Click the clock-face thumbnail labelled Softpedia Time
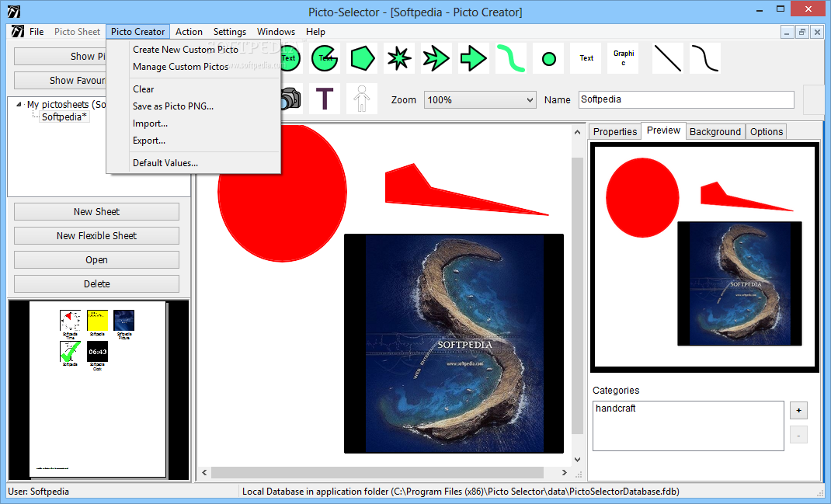This screenshot has width=831, height=504. tap(70, 320)
